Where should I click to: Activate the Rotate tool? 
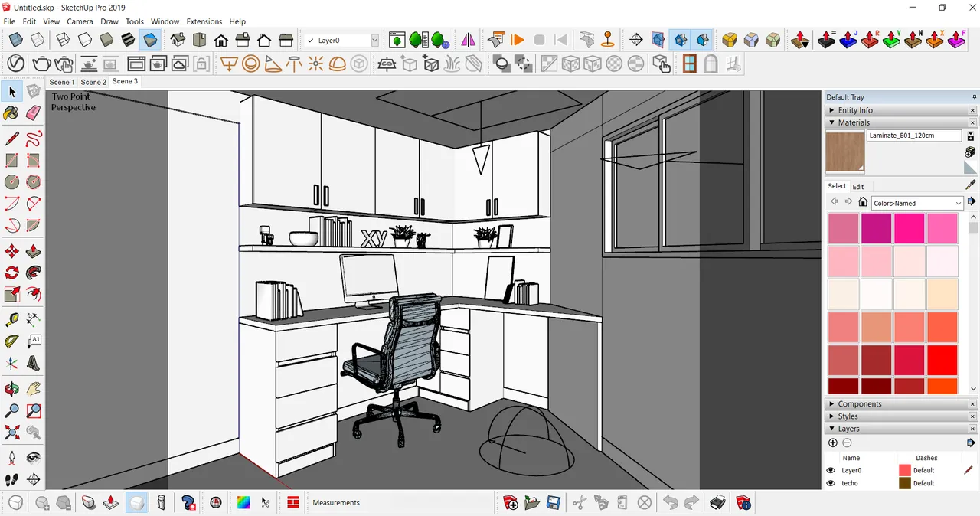pos(11,273)
